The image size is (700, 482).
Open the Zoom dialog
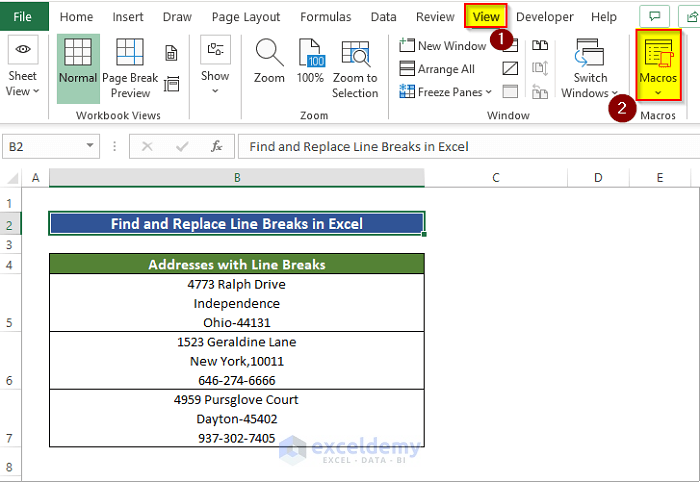[x=269, y=62]
